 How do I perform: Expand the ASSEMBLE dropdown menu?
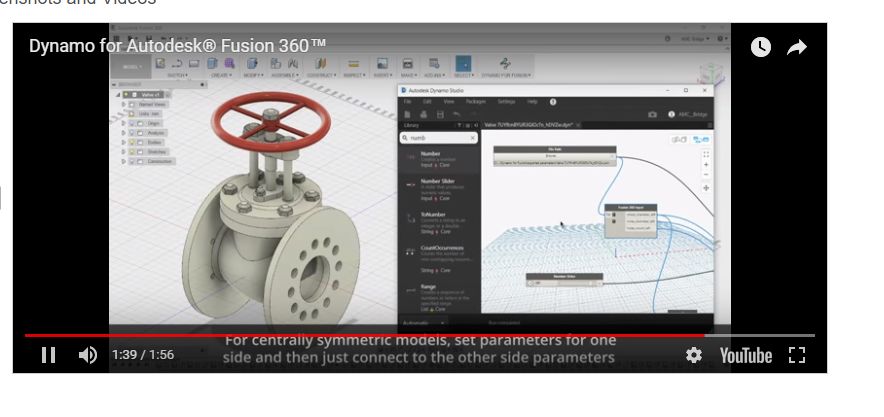[x=284, y=75]
